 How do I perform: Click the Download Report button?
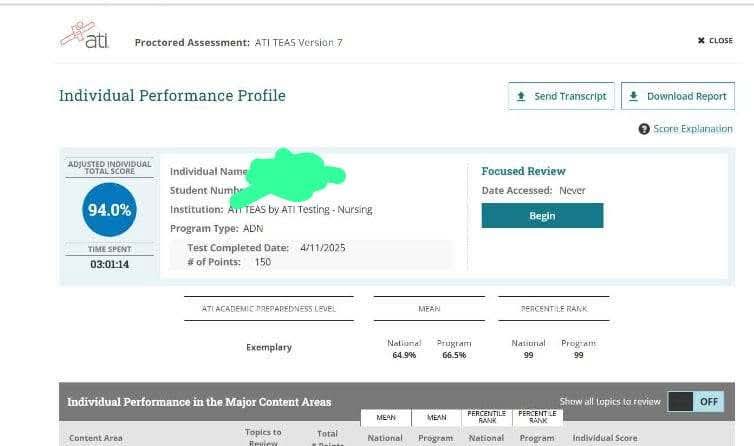tap(678, 96)
